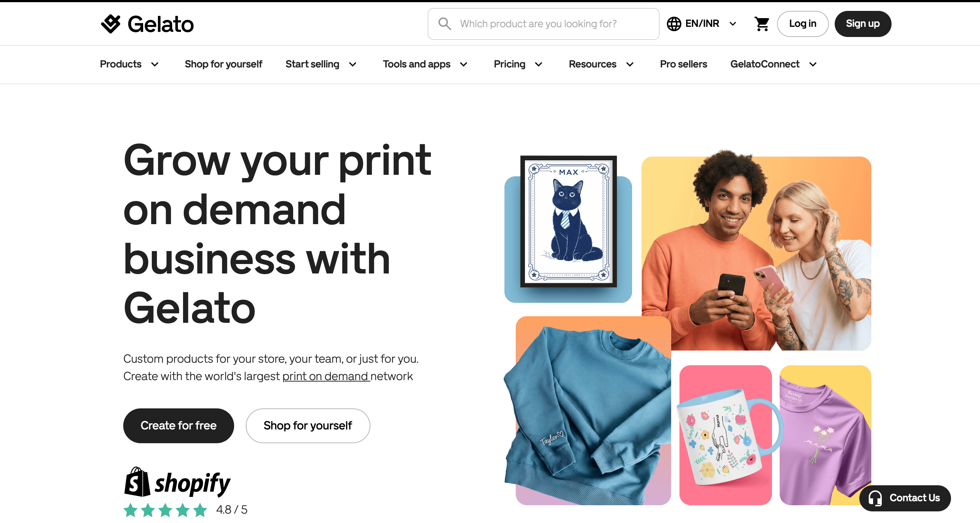This screenshot has width=980, height=523.
Task: Click the globe language icon
Action: pyautogui.click(x=674, y=24)
